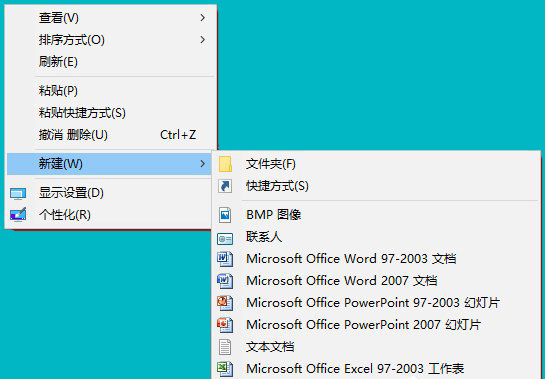545x379 pixels.
Task: Create a new 文件夹(F)
Action: [x=376, y=164]
